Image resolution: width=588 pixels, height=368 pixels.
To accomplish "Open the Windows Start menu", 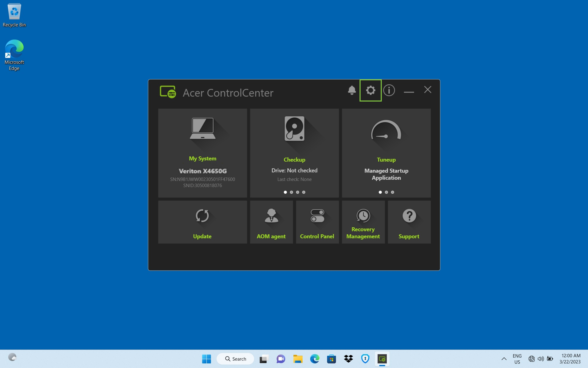I will pos(206,359).
